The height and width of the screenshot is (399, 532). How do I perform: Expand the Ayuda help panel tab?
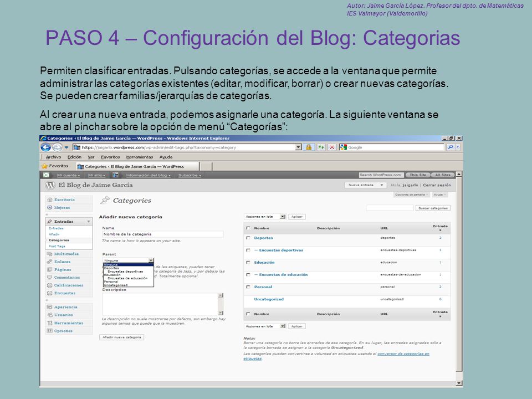click(439, 195)
